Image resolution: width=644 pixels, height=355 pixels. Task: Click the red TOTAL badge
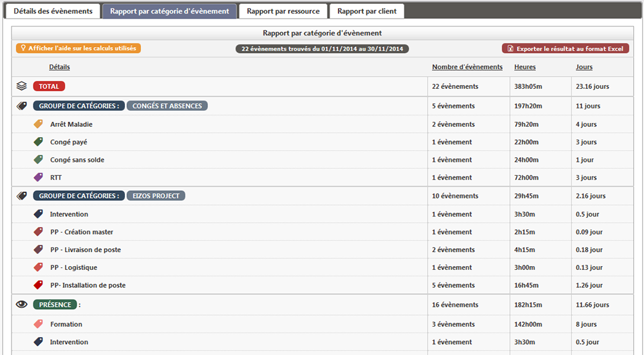49,86
